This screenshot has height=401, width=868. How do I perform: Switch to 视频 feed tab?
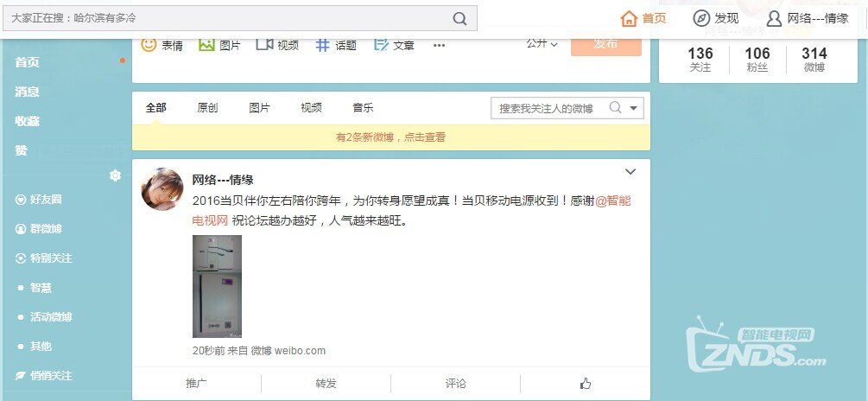click(311, 107)
